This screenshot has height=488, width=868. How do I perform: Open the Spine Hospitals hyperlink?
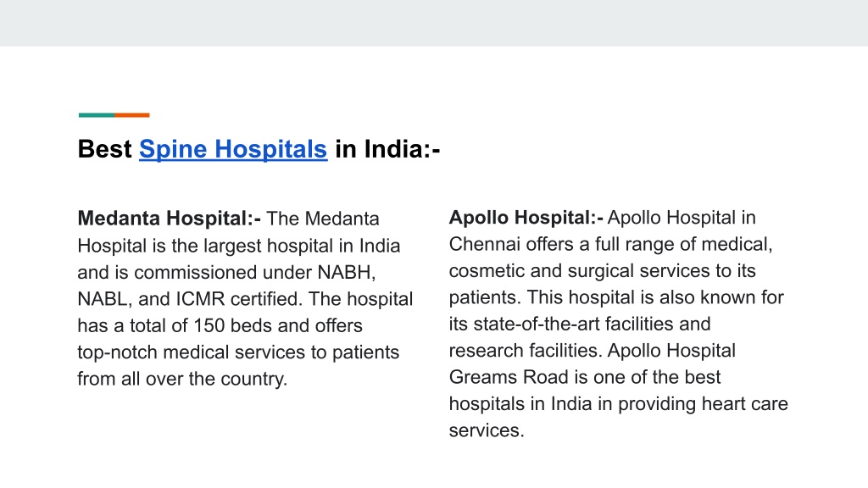pyautogui.click(x=233, y=149)
